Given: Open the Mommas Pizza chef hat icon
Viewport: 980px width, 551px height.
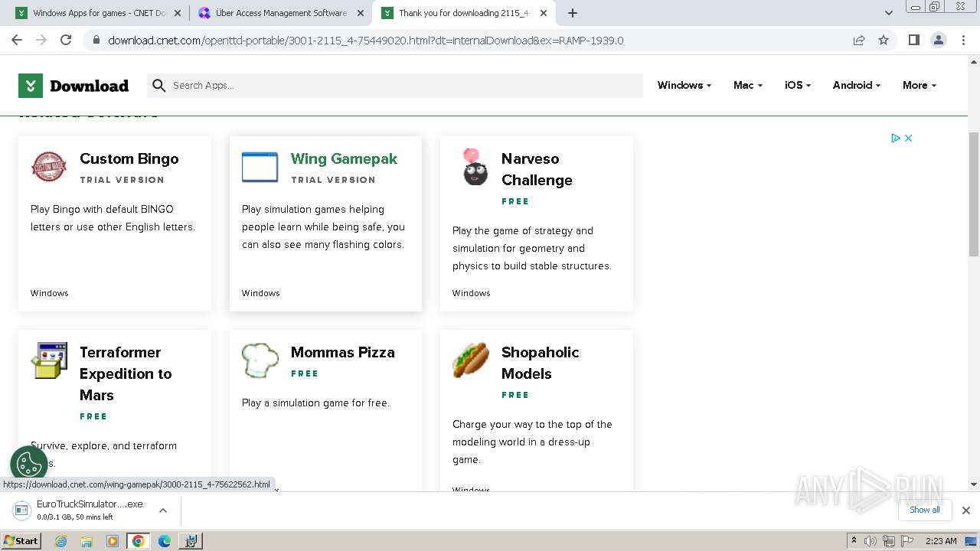Looking at the screenshot, I should pyautogui.click(x=260, y=360).
